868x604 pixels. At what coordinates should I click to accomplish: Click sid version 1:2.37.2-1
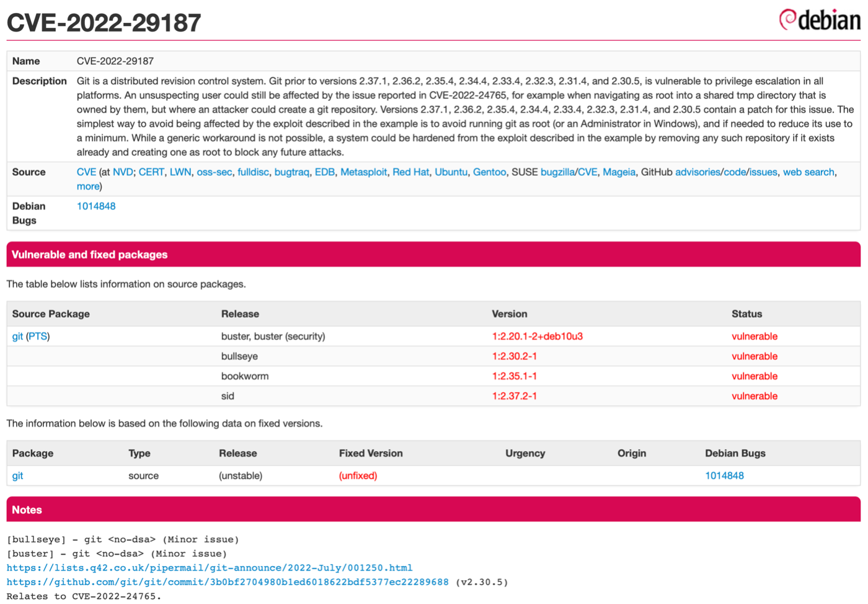[x=515, y=396]
